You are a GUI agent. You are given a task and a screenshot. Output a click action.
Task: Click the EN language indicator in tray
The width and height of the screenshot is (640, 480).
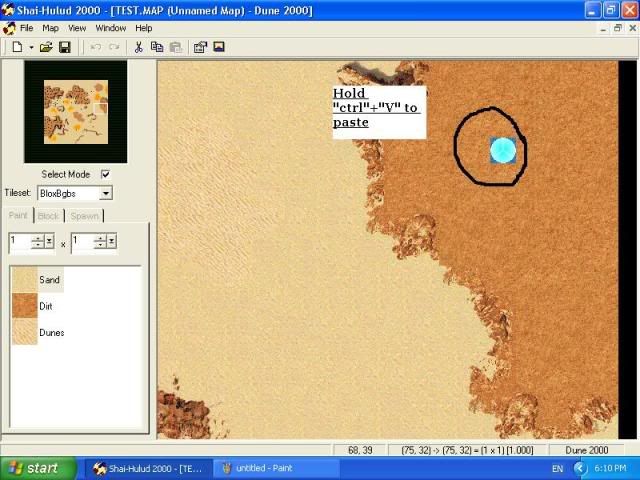tap(557, 469)
